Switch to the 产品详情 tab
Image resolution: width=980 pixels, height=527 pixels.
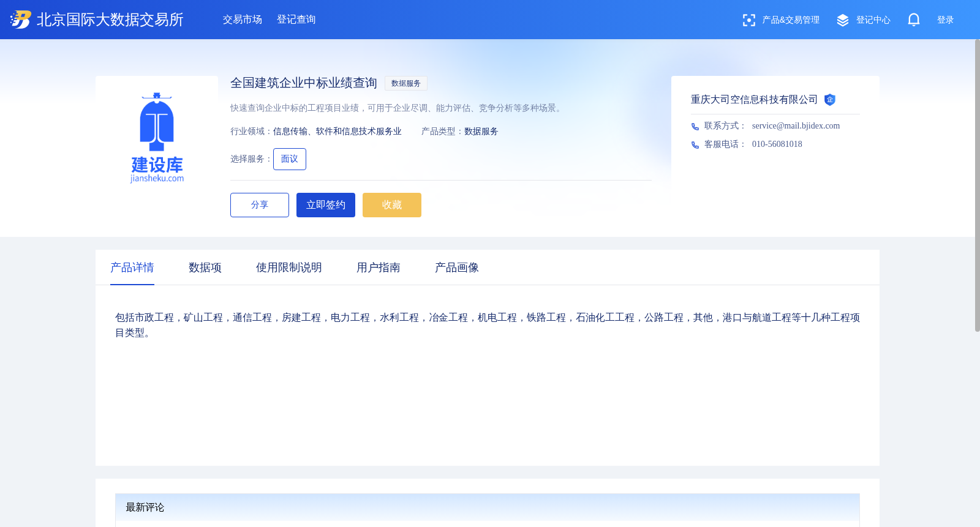coord(132,267)
